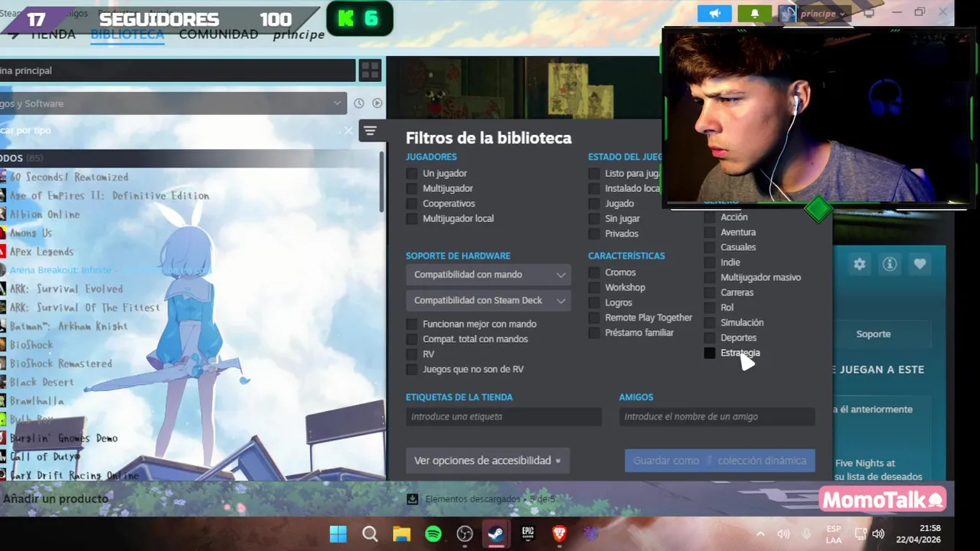This screenshot has width=980, height=551.
Task: Check the Funcionan mejor con mando option
Action: click(x=412, y=324)
